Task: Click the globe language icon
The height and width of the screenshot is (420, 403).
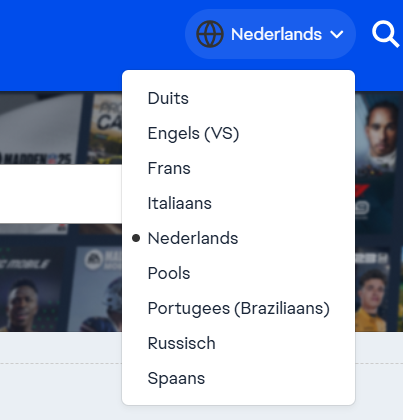Action: [x=210, y=34]
